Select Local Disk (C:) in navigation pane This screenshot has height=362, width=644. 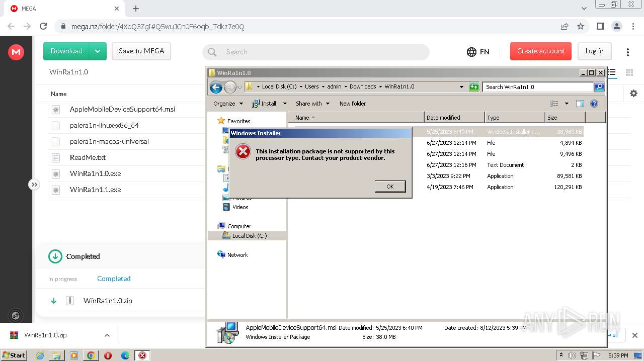[x=249, y=236]
